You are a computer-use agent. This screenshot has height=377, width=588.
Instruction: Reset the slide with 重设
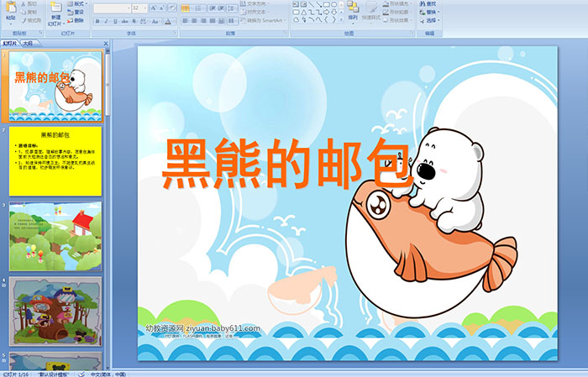[76, 12]
